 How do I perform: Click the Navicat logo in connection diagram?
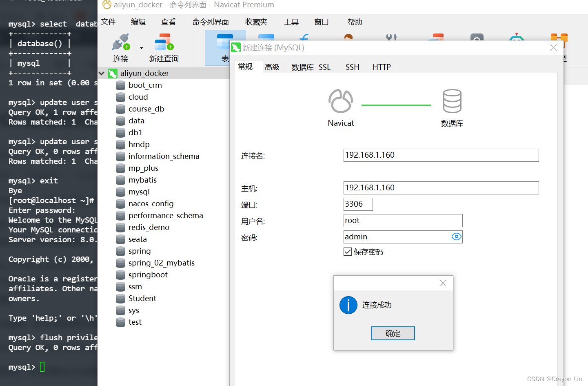341,101
